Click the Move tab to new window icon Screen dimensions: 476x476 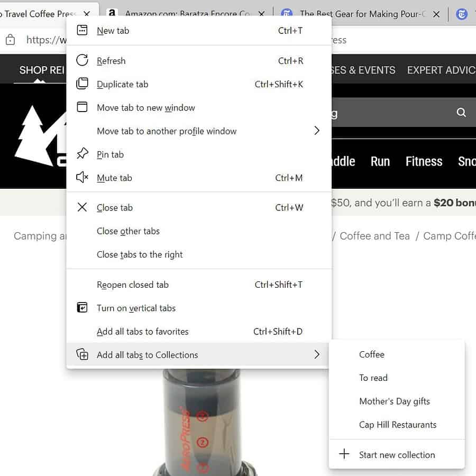83,107
